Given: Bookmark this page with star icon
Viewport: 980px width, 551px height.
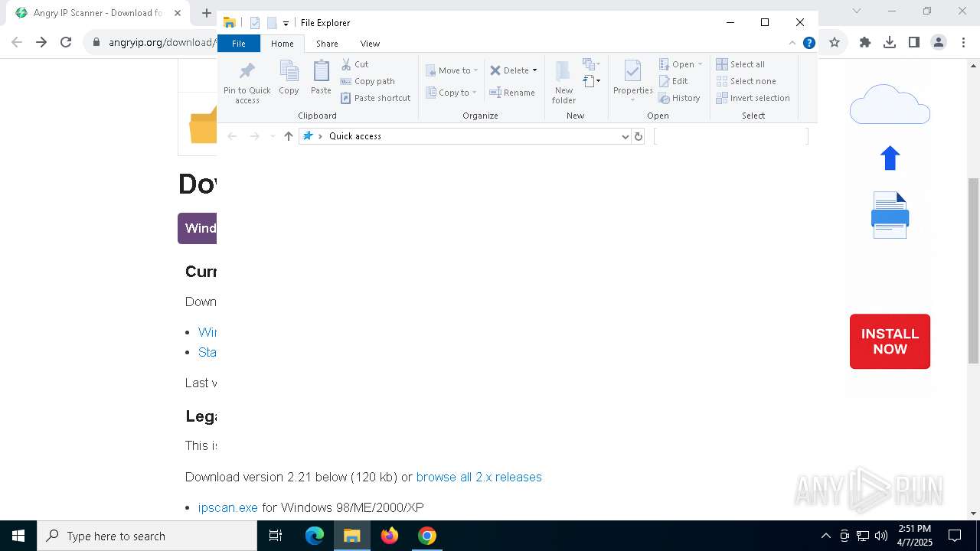Looking at the screenshot, I should click(835, 42).
